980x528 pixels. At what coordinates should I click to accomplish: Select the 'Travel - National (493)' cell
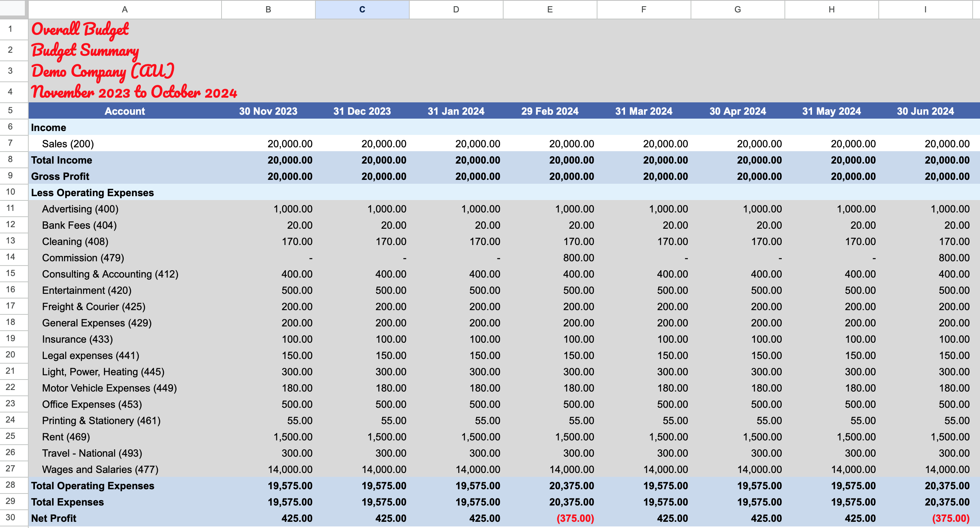[x=125, y=453]
